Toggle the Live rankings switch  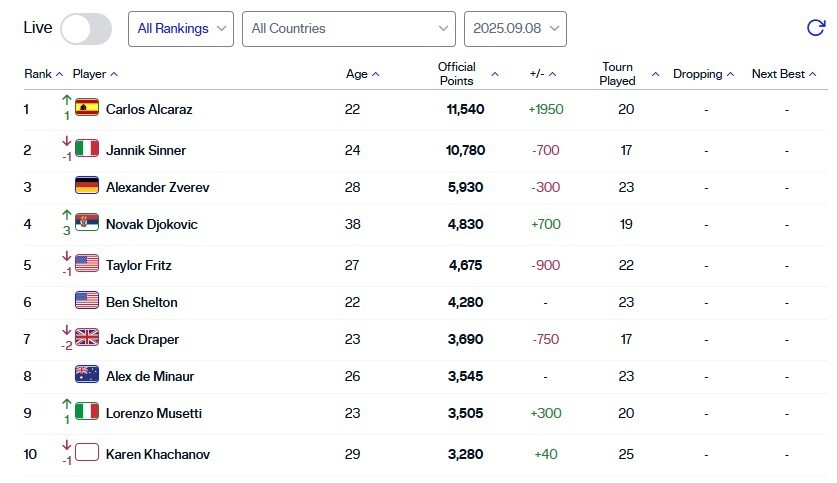tap(86, 28)
